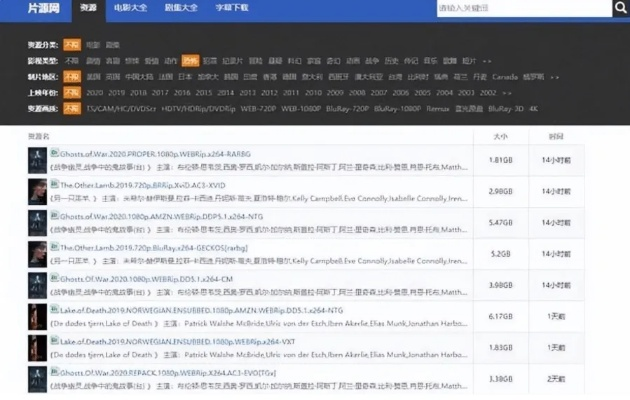
Task: Select 电影 in the 资源分类 filter
Action: pyautogui.click(x=92, y=45)
